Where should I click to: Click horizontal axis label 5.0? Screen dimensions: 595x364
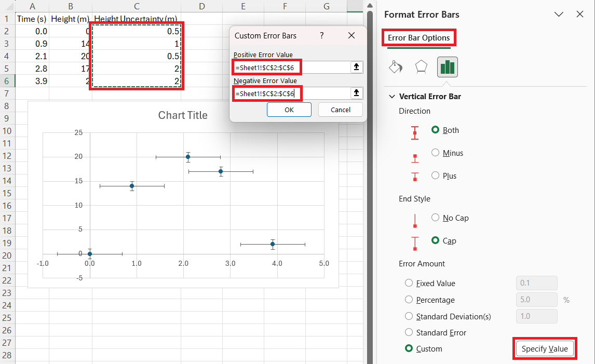tap(323, 263)
